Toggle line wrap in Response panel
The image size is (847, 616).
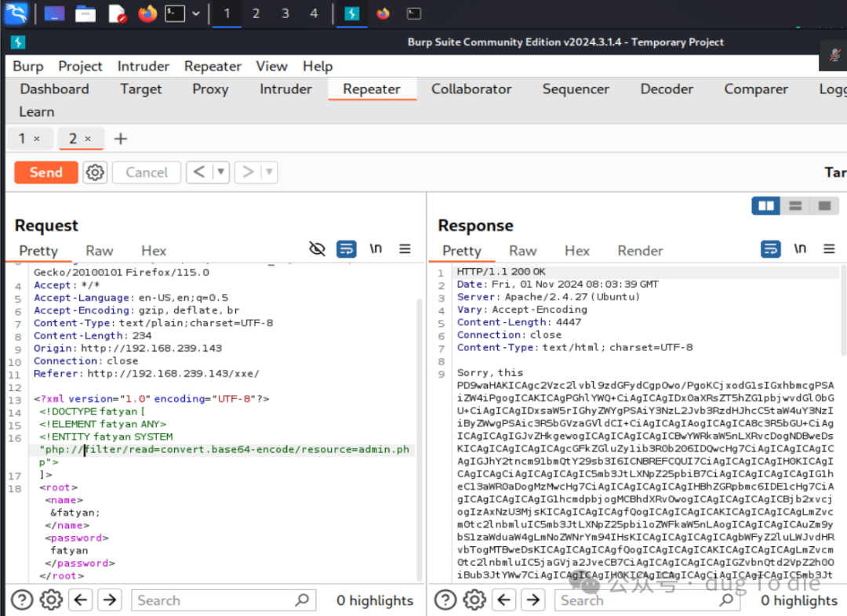tap(771, 248)
